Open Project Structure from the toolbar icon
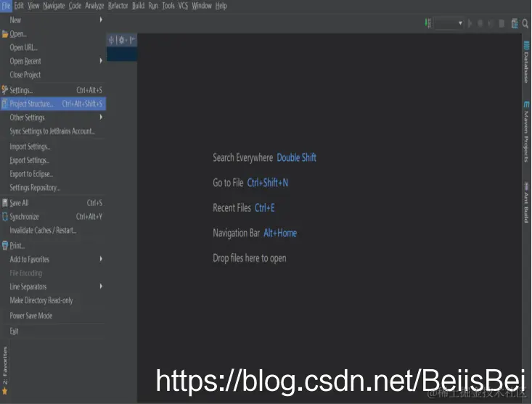The width and height of the screenshot is (532, 404). tap(515, 23)
